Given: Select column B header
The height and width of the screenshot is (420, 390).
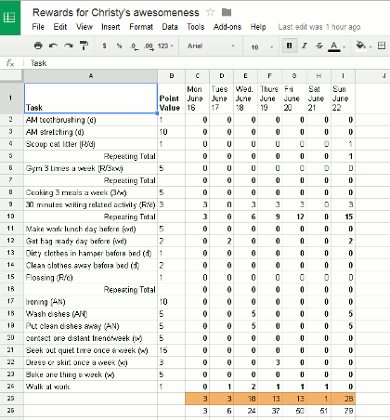Looking at the screenshot, I should click(172, 76).
